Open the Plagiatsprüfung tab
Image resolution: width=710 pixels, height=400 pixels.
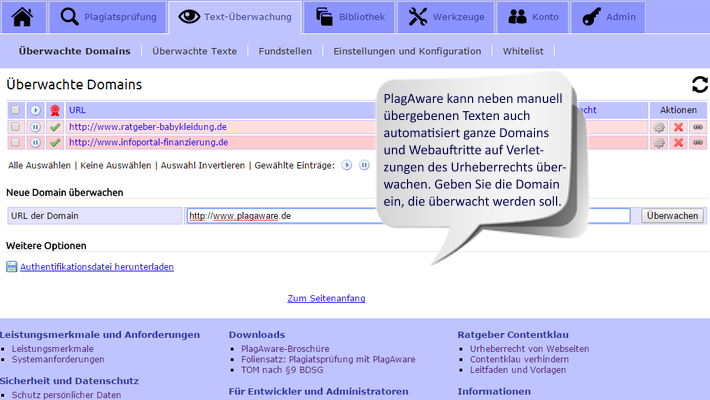point(108,17)
